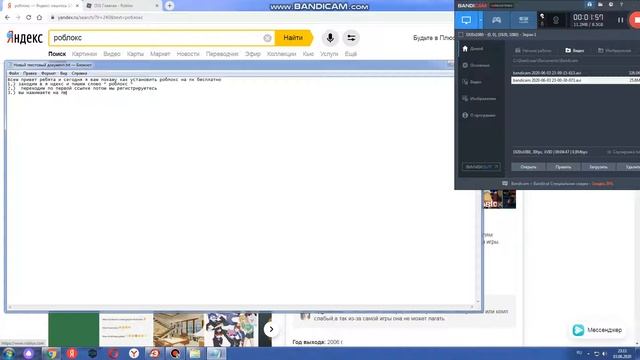Screen dimensions: 640x360
Task: Stop the Bandicam recording with red button
Action: coord(636,20)
